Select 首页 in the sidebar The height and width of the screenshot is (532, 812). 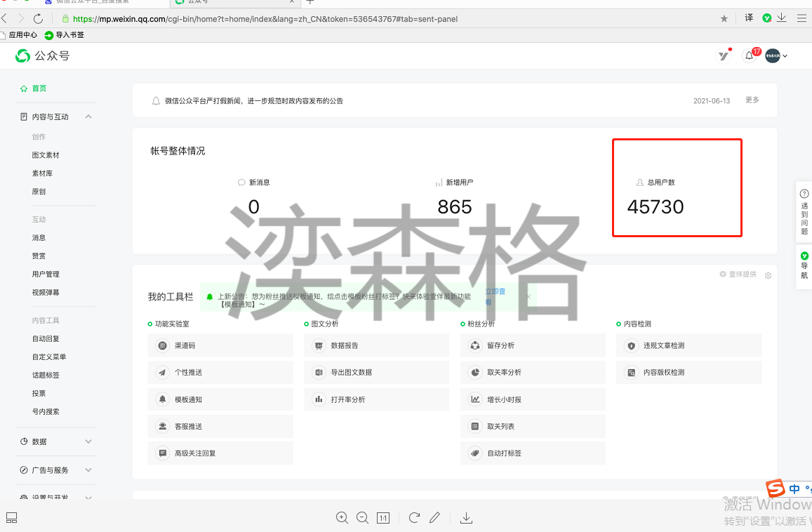(x=39, y=88)
